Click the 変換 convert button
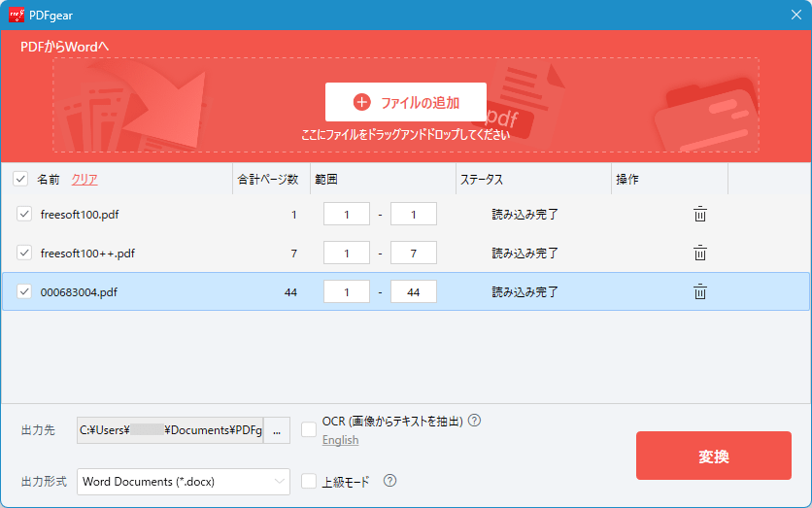812x508 pixels. [714, 456]
